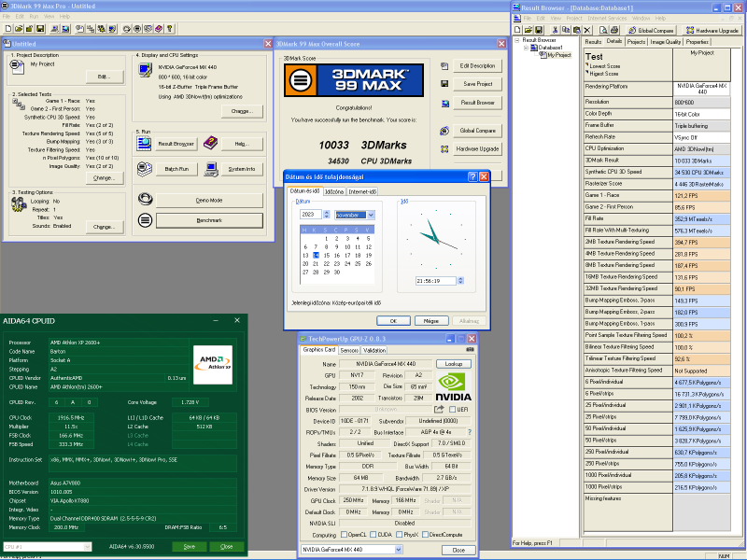Click the Save icon in Result Browser toolbar
This screenshot has height=560, width=747.
pos(539,30)
